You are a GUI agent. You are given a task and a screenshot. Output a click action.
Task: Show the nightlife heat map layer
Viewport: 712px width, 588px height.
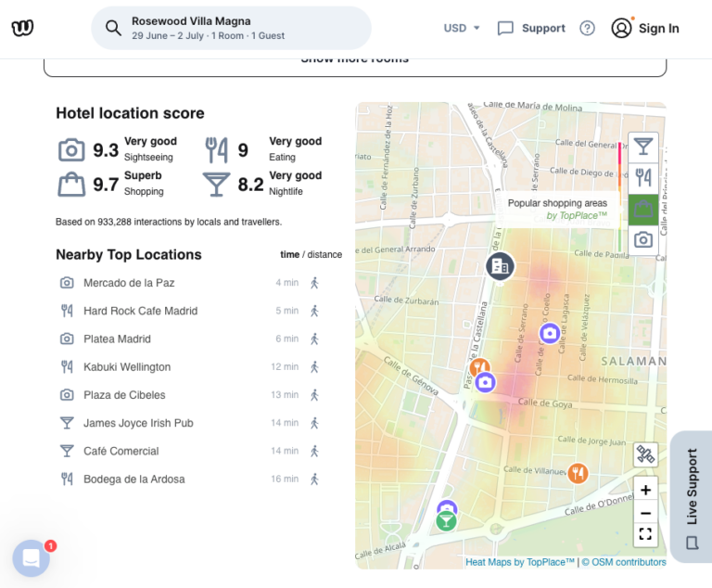click(643, 147)
